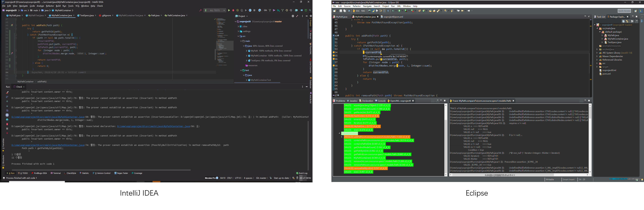The image size is (644, 210).
Task: Toggle the PlantUML side tool window button
Action: 310,49
